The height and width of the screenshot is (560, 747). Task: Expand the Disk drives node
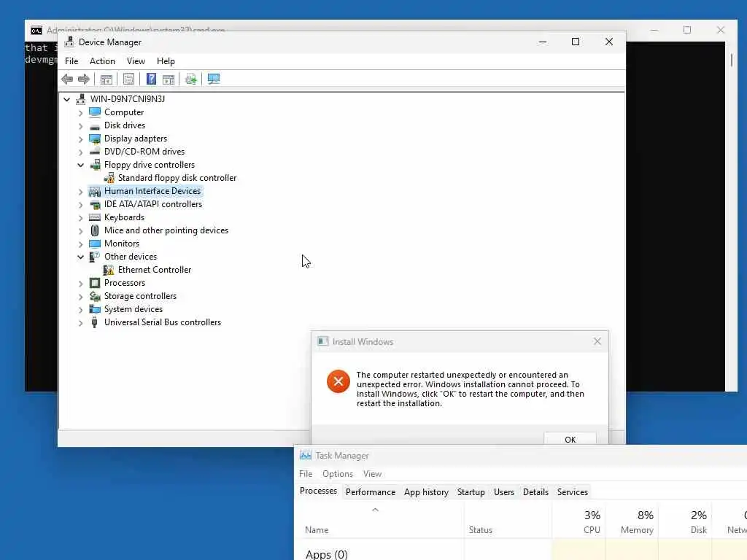pyautogui.click(x=80, y=126)
